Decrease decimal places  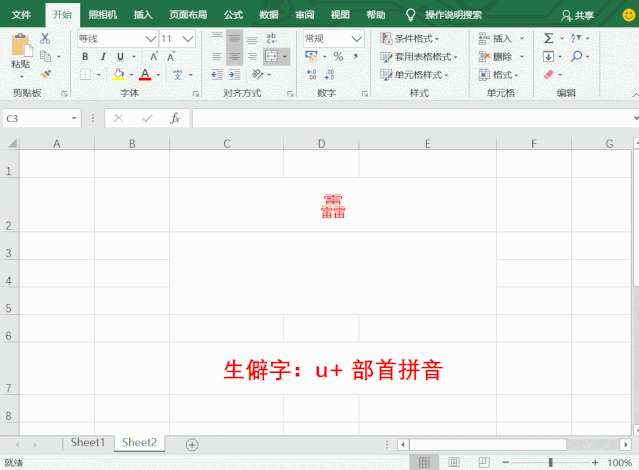tap(329, 75)
